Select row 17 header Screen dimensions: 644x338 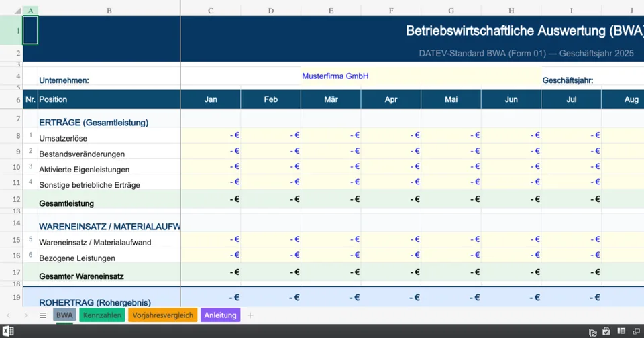(11, 272)
